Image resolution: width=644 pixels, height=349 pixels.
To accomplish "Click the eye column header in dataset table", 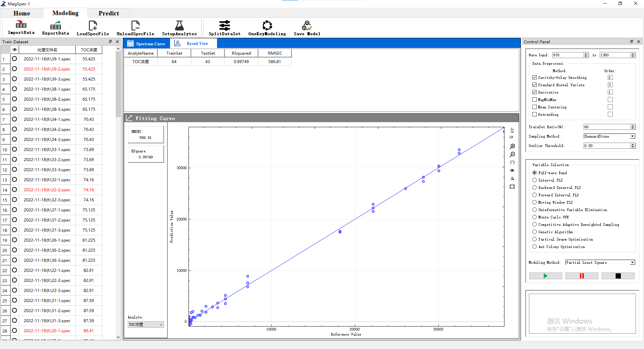I will 15,50.
